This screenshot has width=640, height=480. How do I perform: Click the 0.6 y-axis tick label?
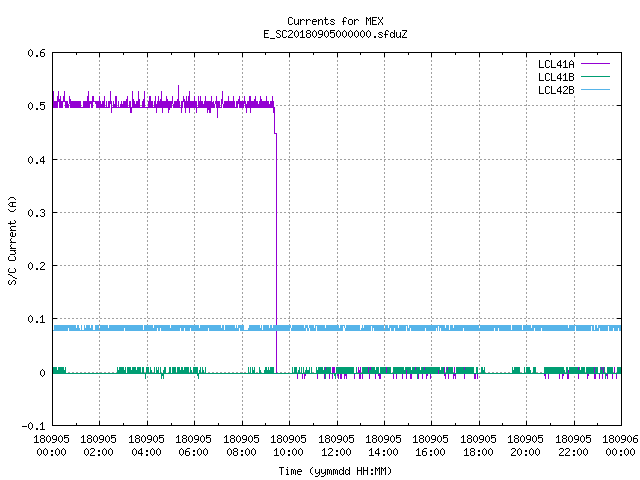coord(36,53)
